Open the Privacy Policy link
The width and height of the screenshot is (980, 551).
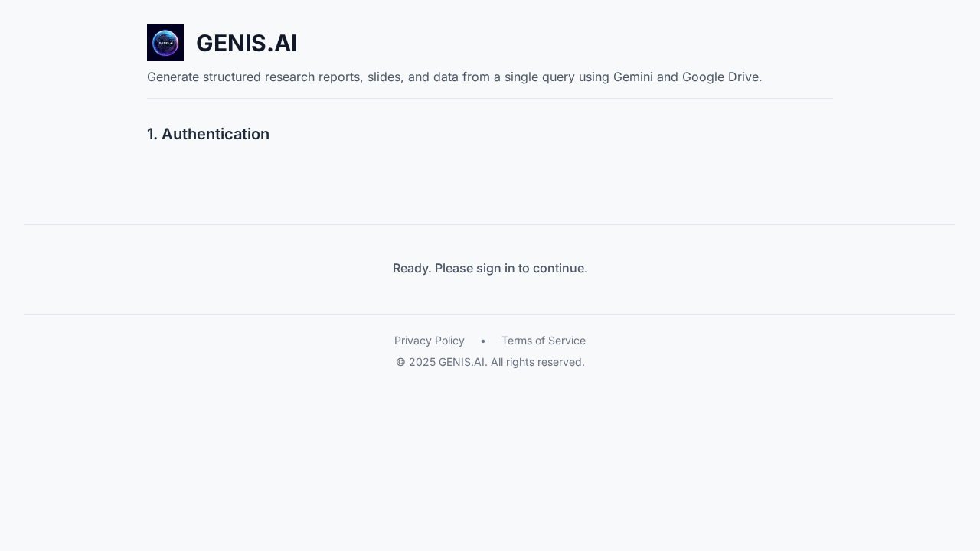tap(429, 341)
